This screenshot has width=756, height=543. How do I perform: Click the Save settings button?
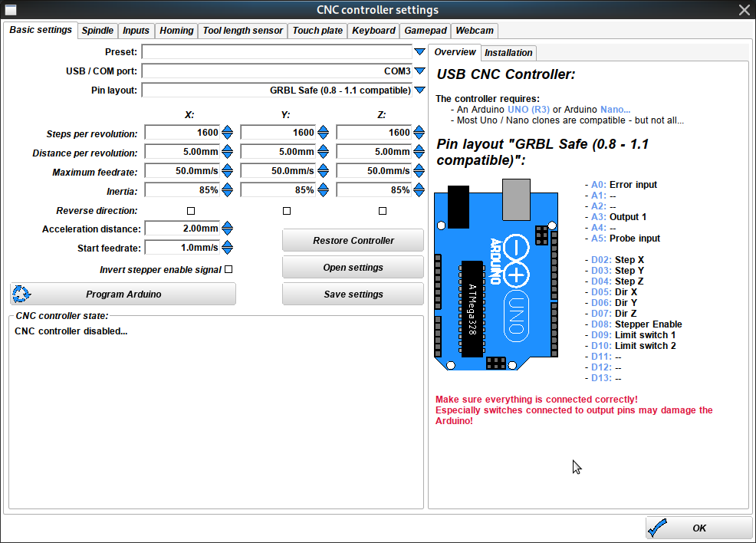click(353, 295)
